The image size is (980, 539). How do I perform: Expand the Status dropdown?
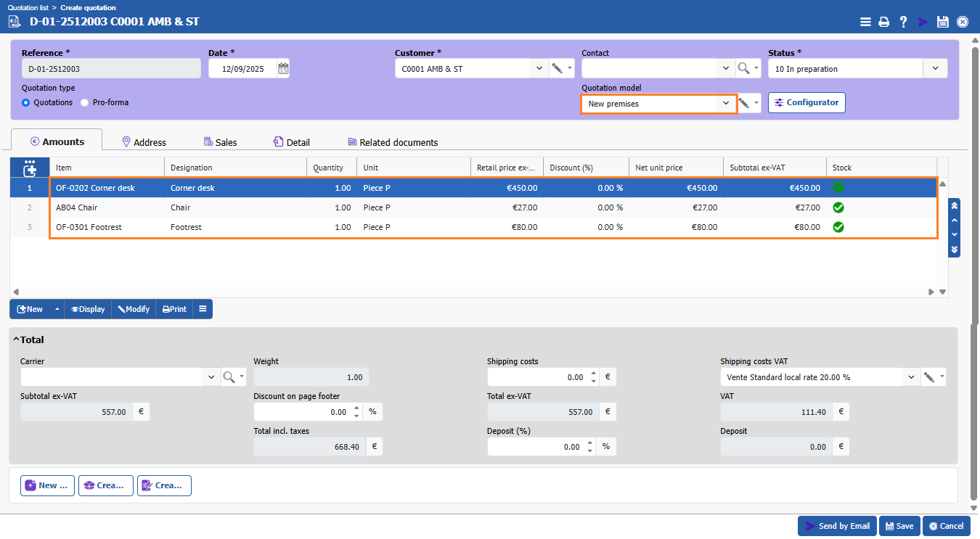934,69
